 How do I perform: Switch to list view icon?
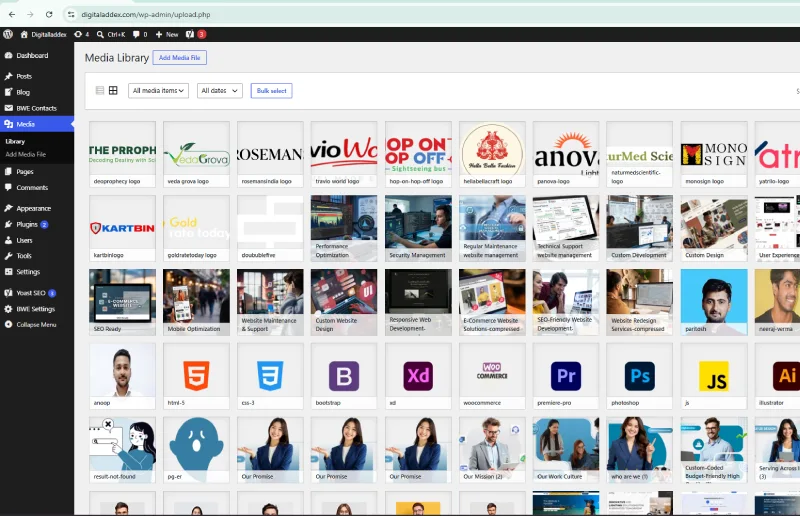[100, 90]
